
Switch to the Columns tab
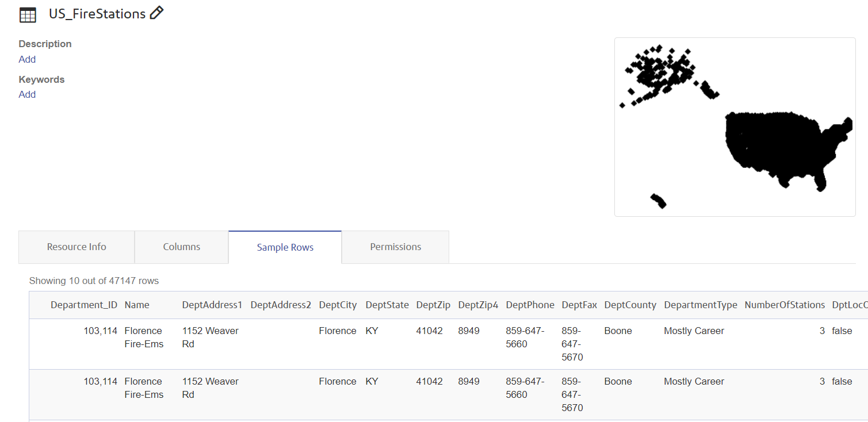pos(182,247)
